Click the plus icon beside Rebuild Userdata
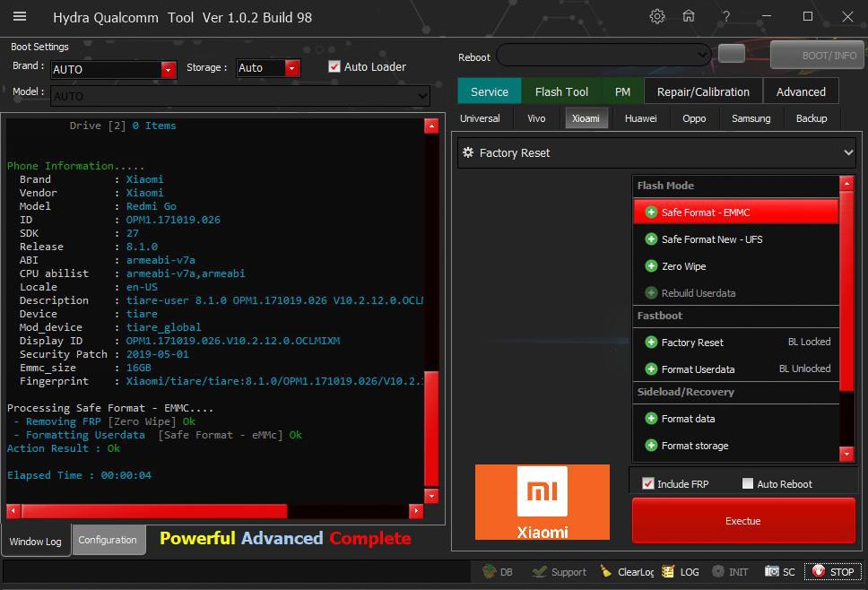The width and height of the screenshot is (868, 590). coord(651,293)
